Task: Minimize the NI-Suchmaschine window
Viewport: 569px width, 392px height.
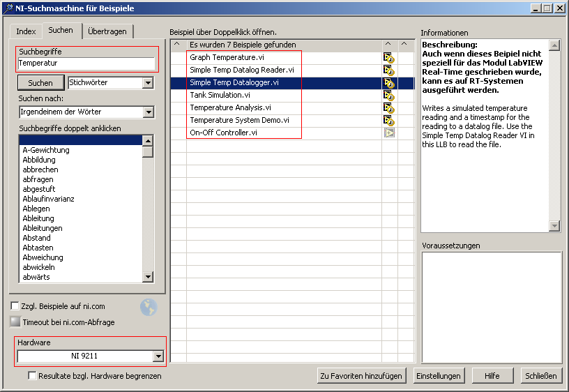Action: (536, 8)
